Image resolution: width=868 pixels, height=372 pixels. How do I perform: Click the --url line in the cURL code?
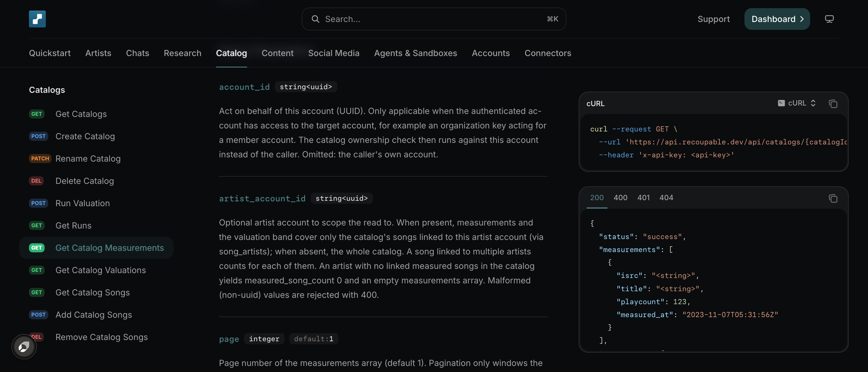723,142
